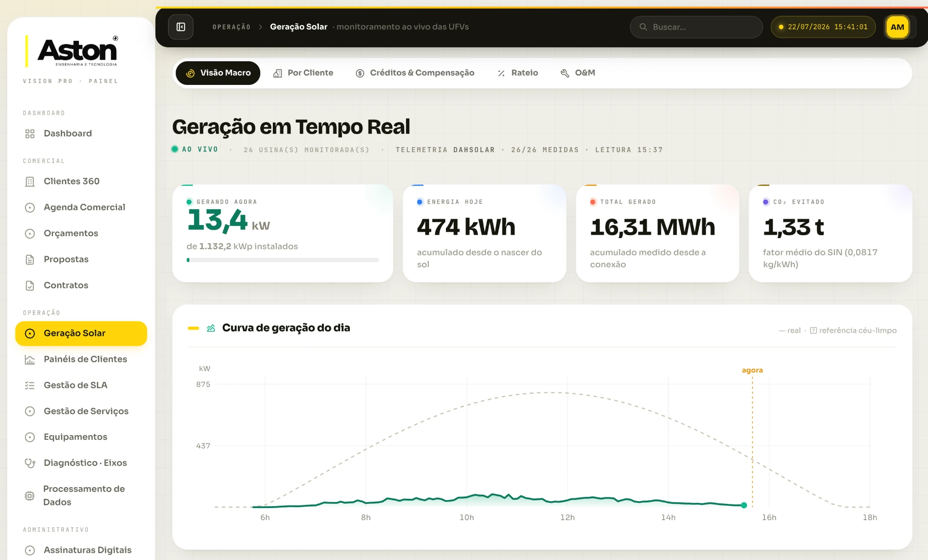Click the Contratos file-check icon
This screenshot has height=560, width=928.
point(30,285)
